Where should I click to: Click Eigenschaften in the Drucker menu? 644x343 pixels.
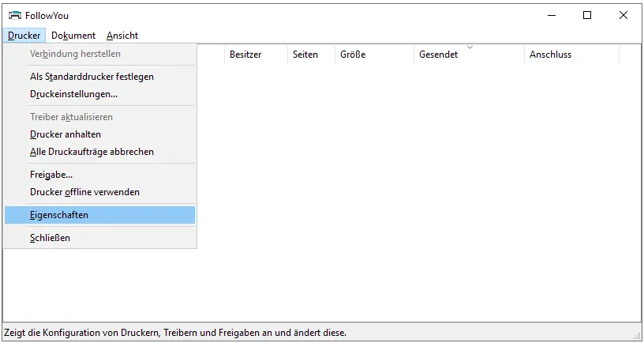[x=59, y=215]
